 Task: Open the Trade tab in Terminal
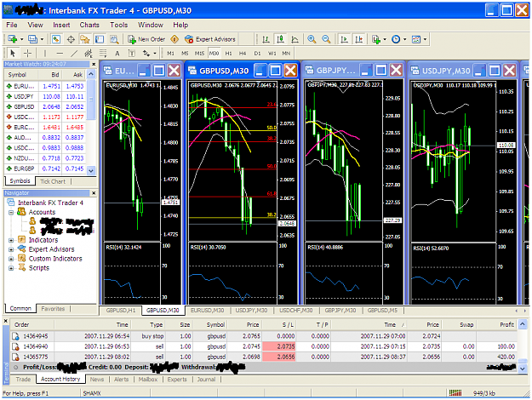(x=23, y=380)
